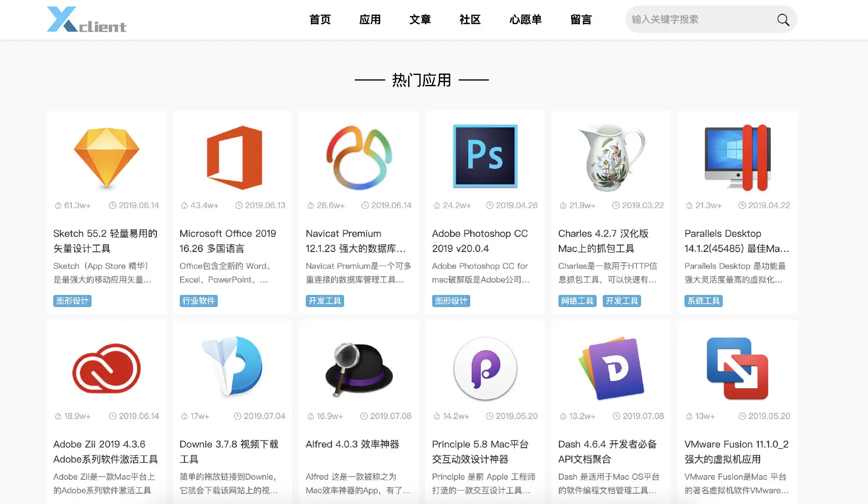Open Adobe Photoshop CC 2019 title

click(480, 241)
